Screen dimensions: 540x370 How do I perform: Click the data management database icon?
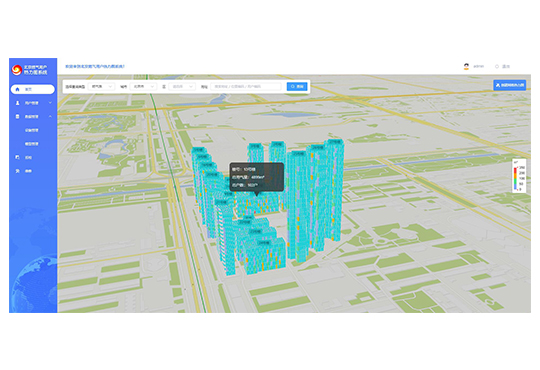tap(18, 117)
